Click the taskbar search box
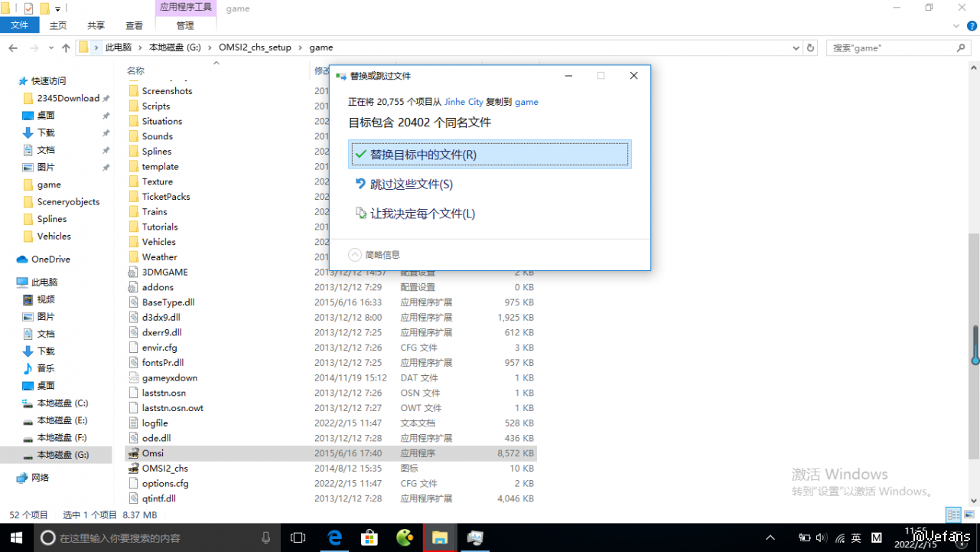The image size is (980, 552). [x=155, y=537]
